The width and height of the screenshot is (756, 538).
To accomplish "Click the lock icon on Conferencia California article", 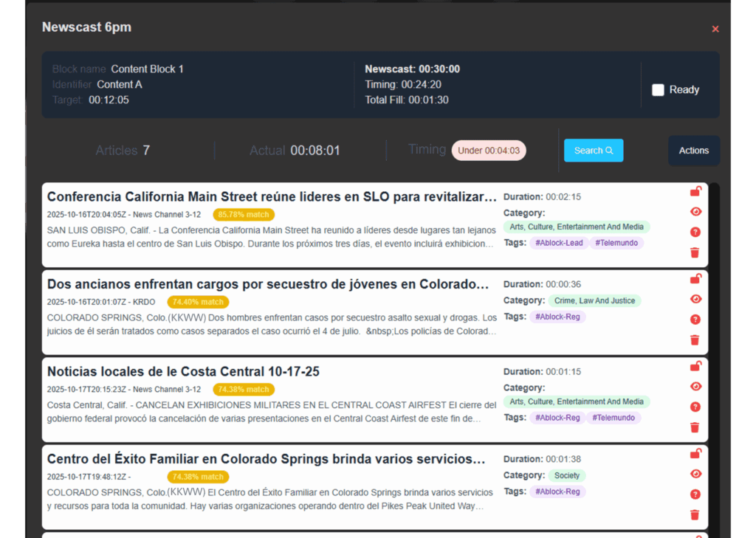I will (695, 192).
